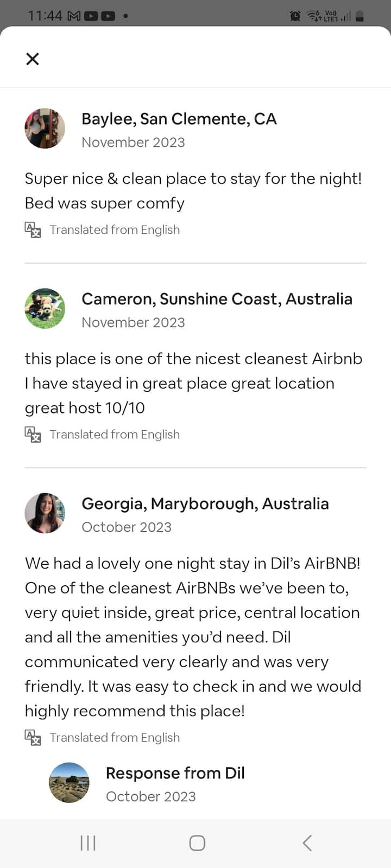Tap Cameron's profile photo with dog

click(45, 309)
